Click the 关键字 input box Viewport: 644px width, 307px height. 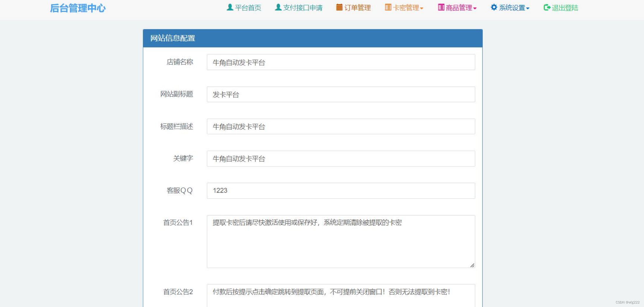pyautogui.click(x=341, y=159)
